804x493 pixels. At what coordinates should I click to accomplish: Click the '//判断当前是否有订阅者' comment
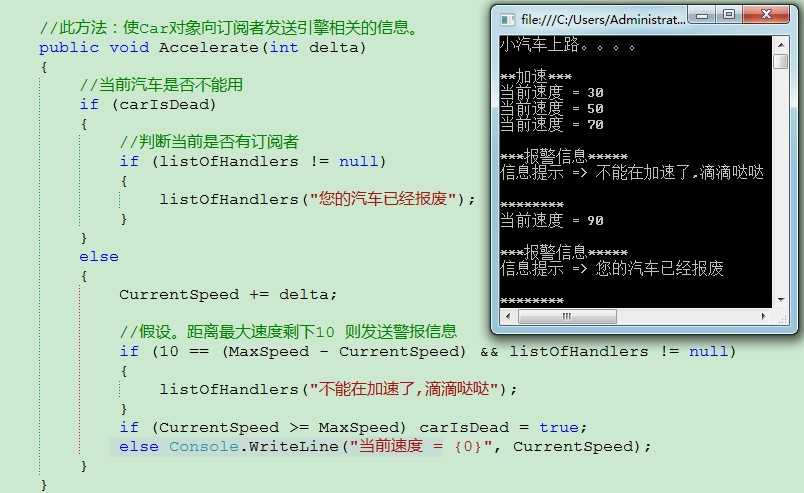(x=209, y=142)
